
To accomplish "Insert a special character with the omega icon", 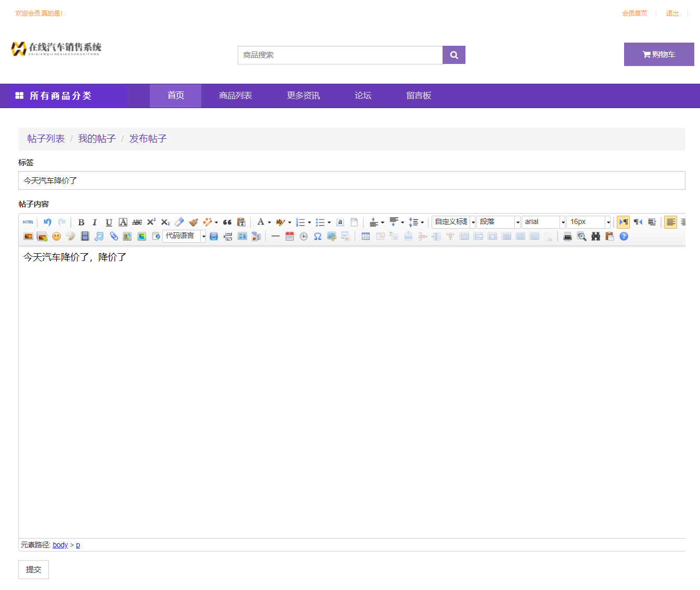I will 317,237.
